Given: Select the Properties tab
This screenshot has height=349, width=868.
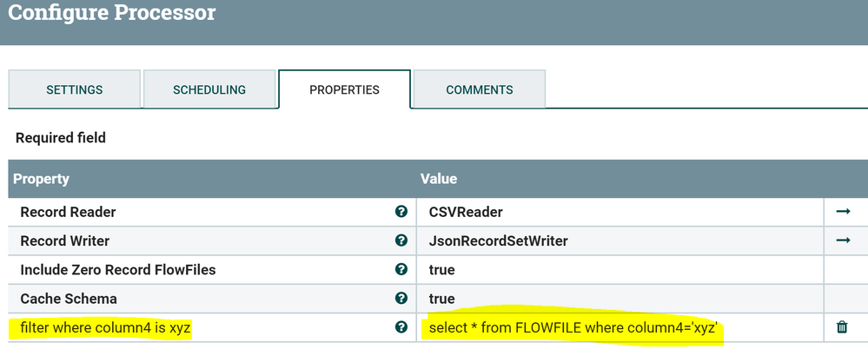Looking at the screenshot, I should tap(344, 89).
